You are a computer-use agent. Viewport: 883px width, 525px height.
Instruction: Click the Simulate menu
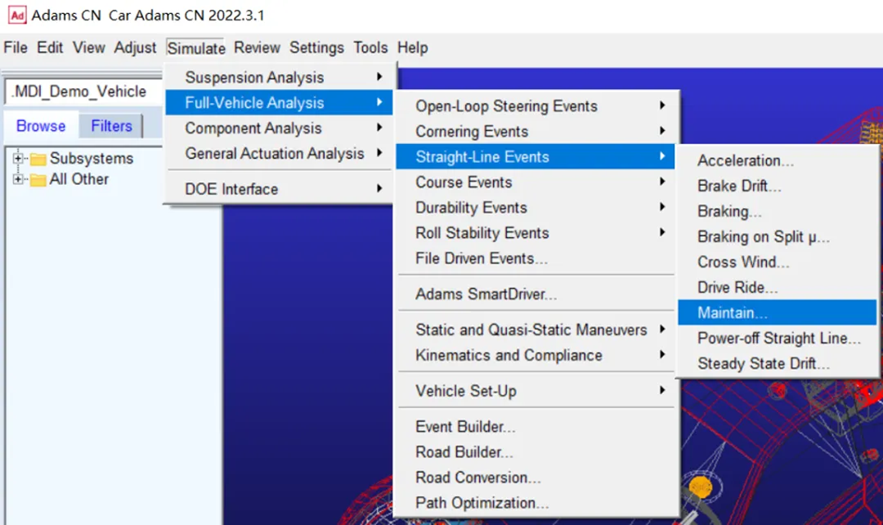(196, 48)
